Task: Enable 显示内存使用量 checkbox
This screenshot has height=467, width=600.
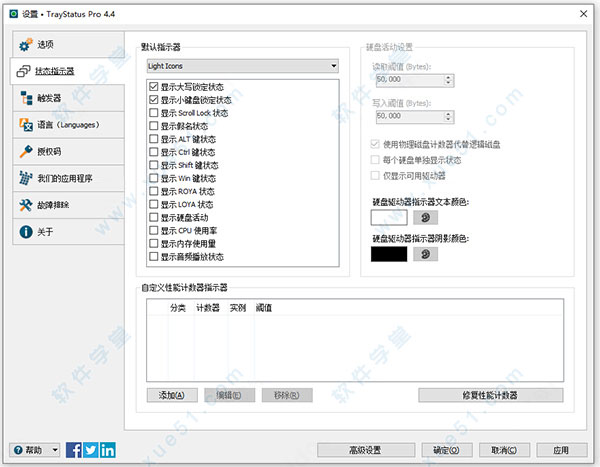Action: click(x=153, y=243)
